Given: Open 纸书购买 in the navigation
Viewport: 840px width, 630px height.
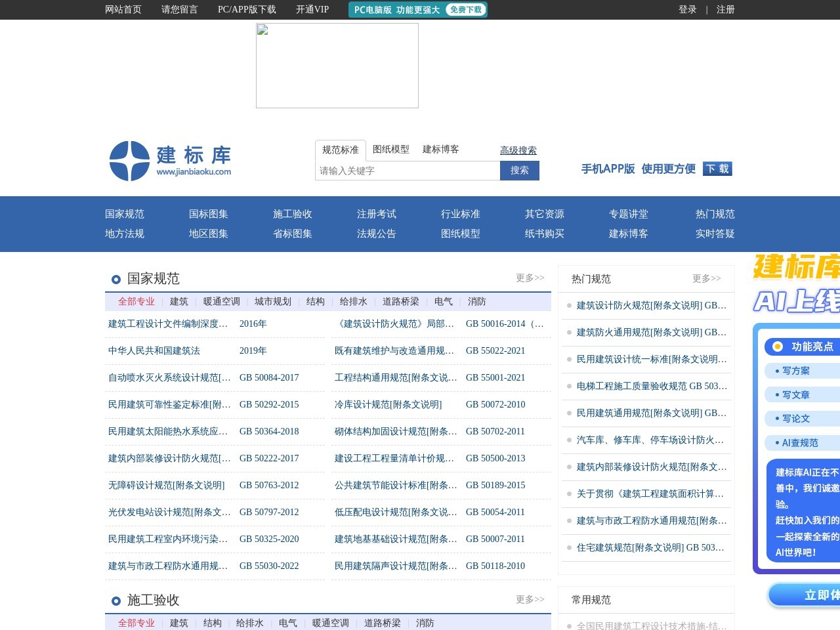Looking at the screenshot, I should point(545,234).
